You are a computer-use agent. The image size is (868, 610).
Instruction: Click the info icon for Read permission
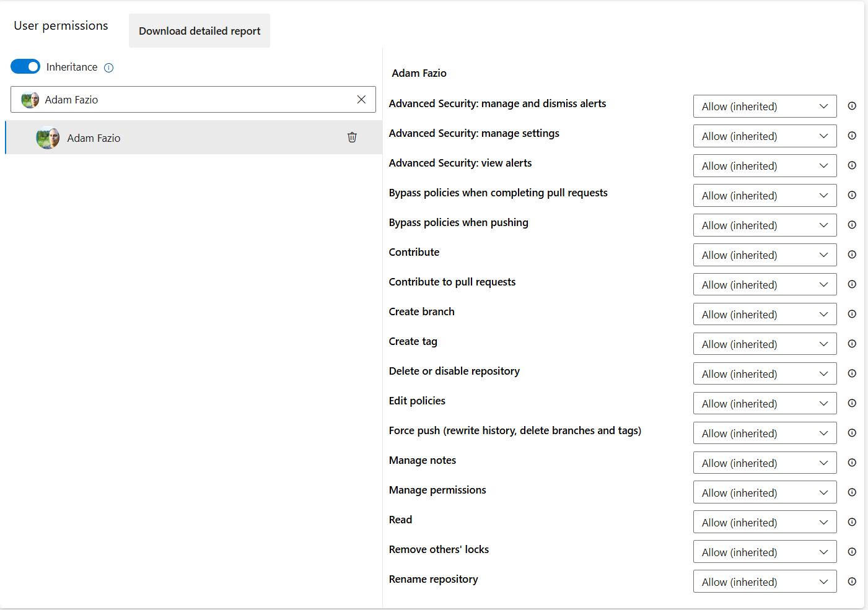click(852, 522)
